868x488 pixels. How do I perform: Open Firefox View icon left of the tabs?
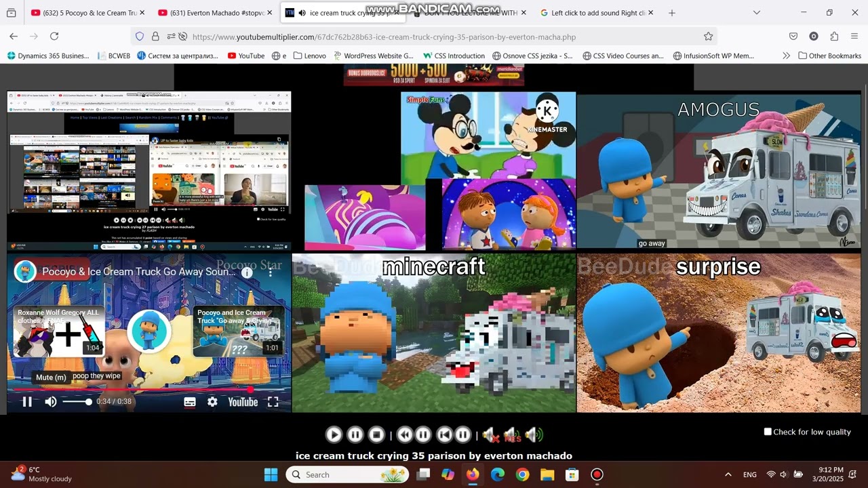12,13
